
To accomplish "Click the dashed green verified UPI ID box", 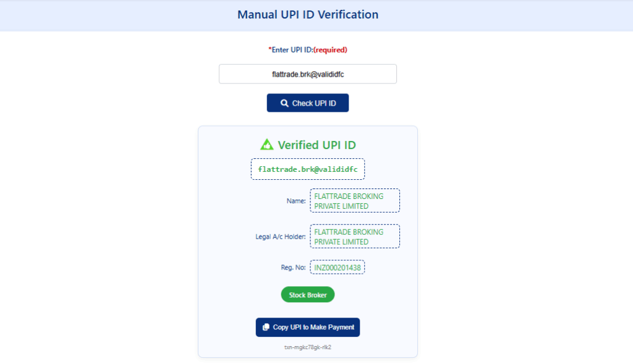I will click(307, 169).
